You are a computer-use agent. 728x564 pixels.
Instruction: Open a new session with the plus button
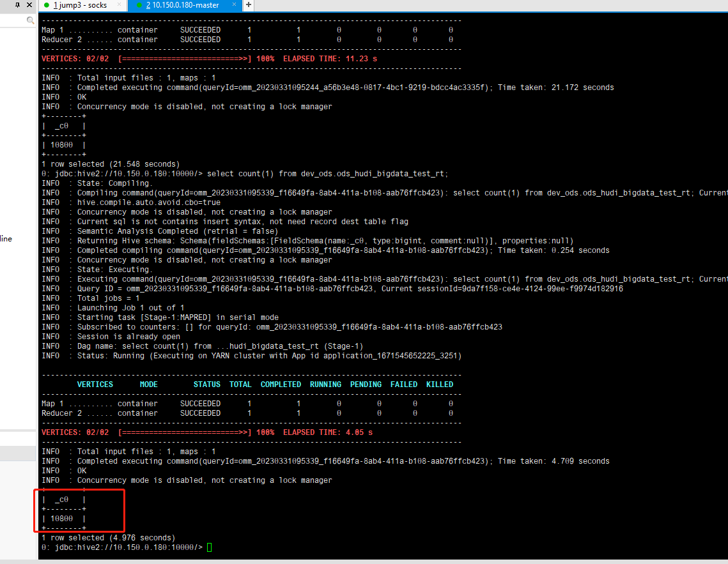(249, 4)
